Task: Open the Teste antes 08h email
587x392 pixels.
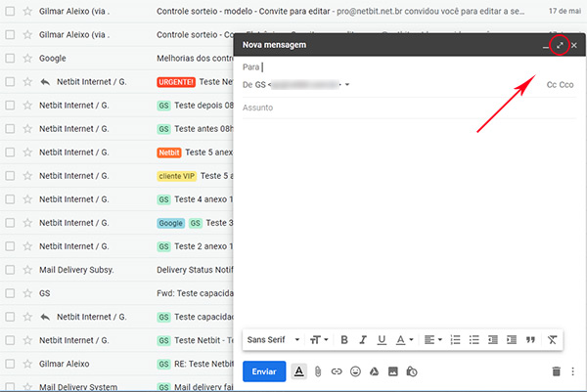Action: click(x=203, y=129)
